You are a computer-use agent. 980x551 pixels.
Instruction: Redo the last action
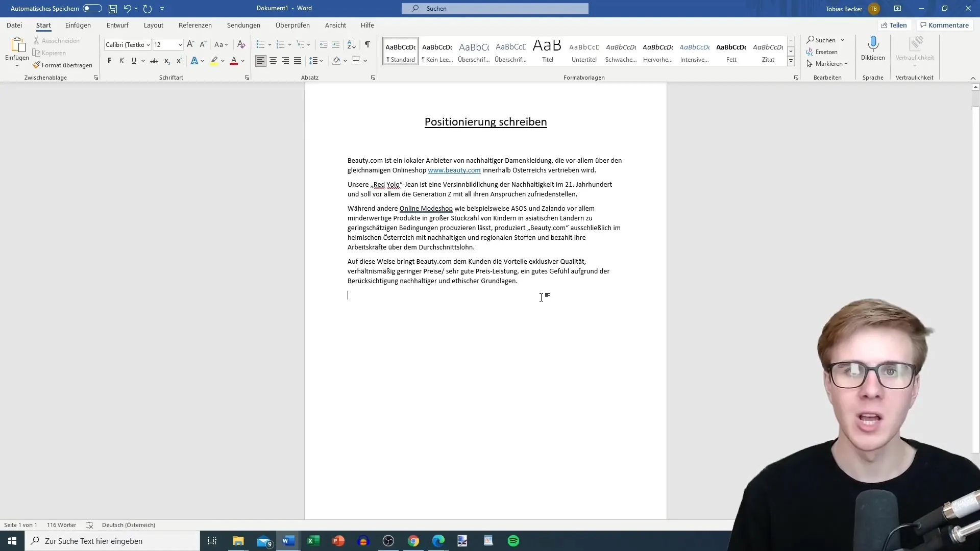pos(148,9)
